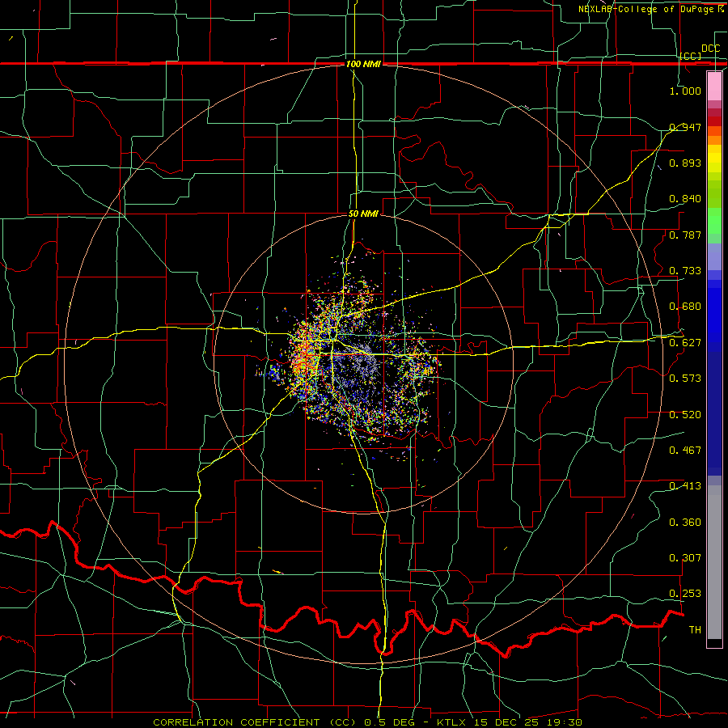Click the Correlation Coefficient KTLX footer caption

click(367, 722)
